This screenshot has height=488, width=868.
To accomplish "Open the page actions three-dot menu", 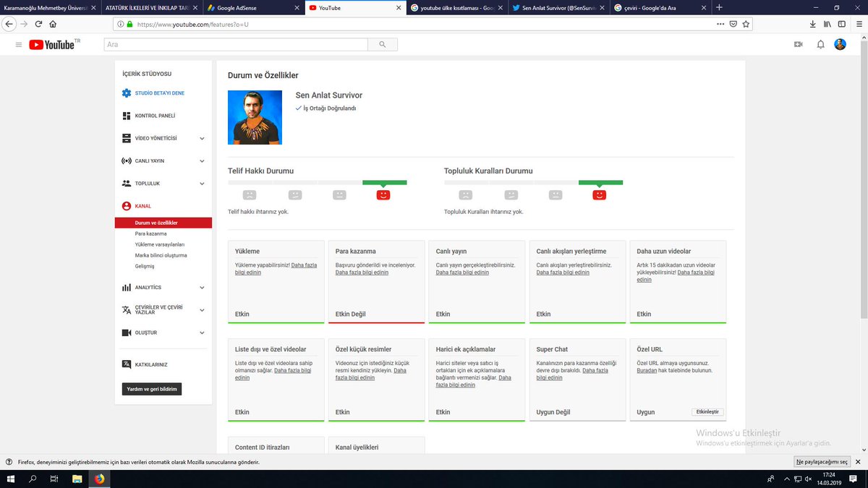I will point(720,24).
